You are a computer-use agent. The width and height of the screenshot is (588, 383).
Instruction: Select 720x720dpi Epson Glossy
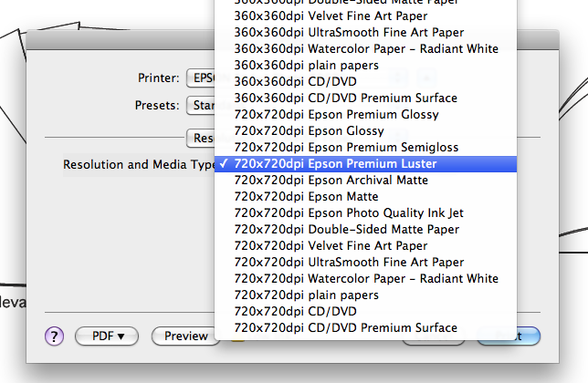coord(365,131)
